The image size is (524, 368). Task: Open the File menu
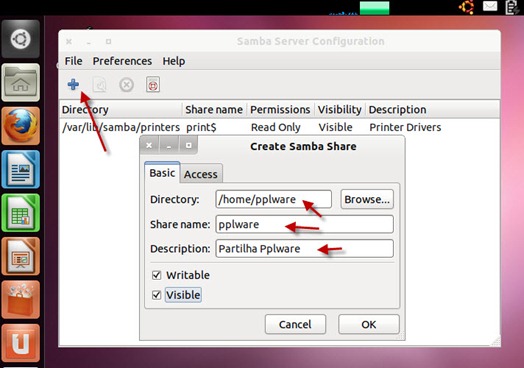pos(74,61)
